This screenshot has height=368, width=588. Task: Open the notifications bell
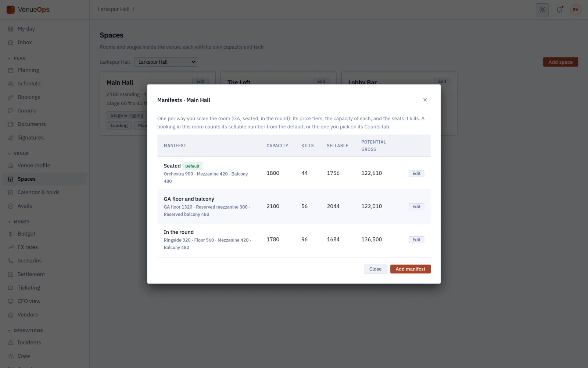tap(559, 10)
